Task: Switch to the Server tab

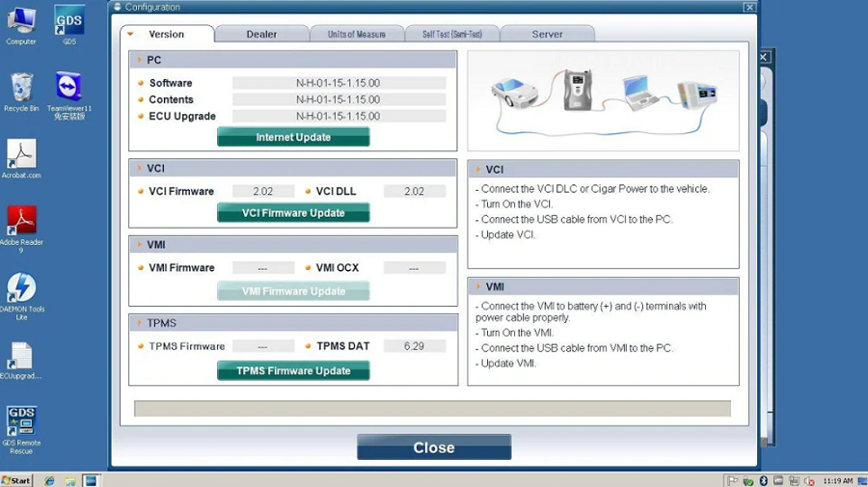Action: [x=548, y=34]
